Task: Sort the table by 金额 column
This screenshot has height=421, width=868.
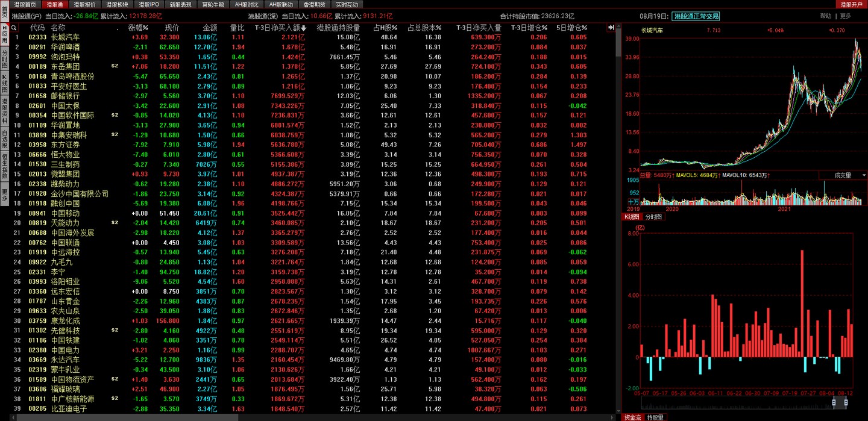Action: 209,28
